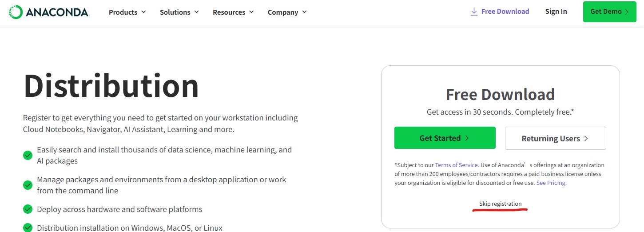This screenshot has width=644, height=232.
Task: Click the green checkmark beside 'Manage packages and environments'
Action: coord(28,185)
